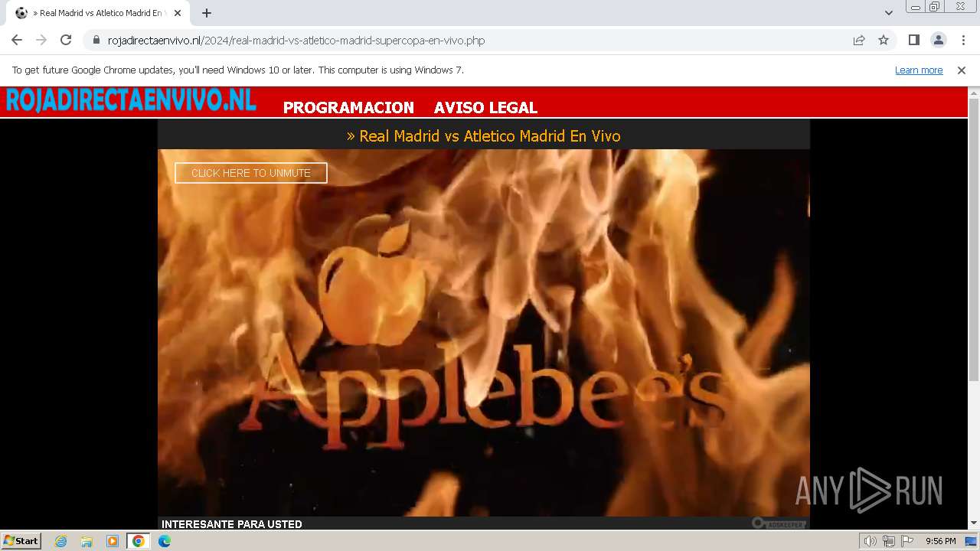Click the AdKeeper logo on the ad
The image size is (980, 551).
(779, 523)
